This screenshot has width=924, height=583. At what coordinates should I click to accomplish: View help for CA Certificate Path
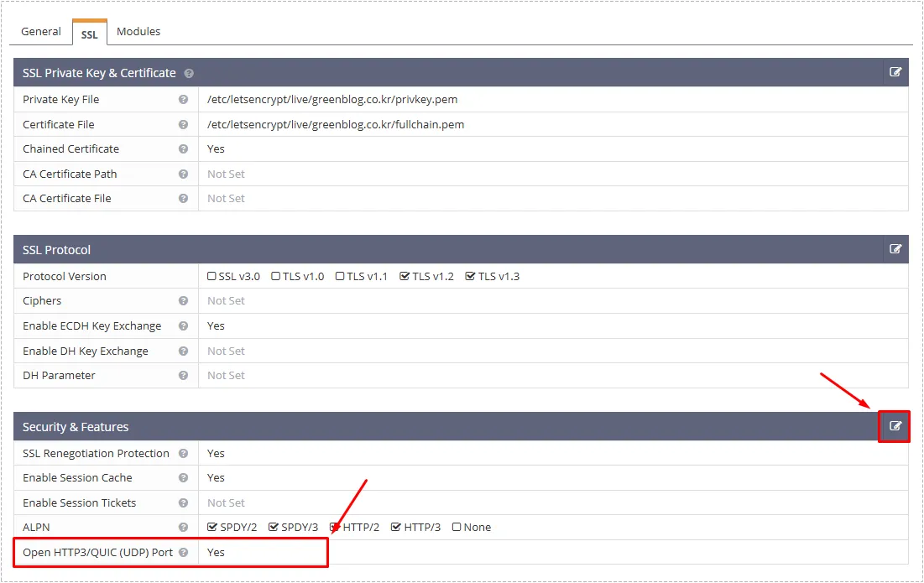[183, 174]
